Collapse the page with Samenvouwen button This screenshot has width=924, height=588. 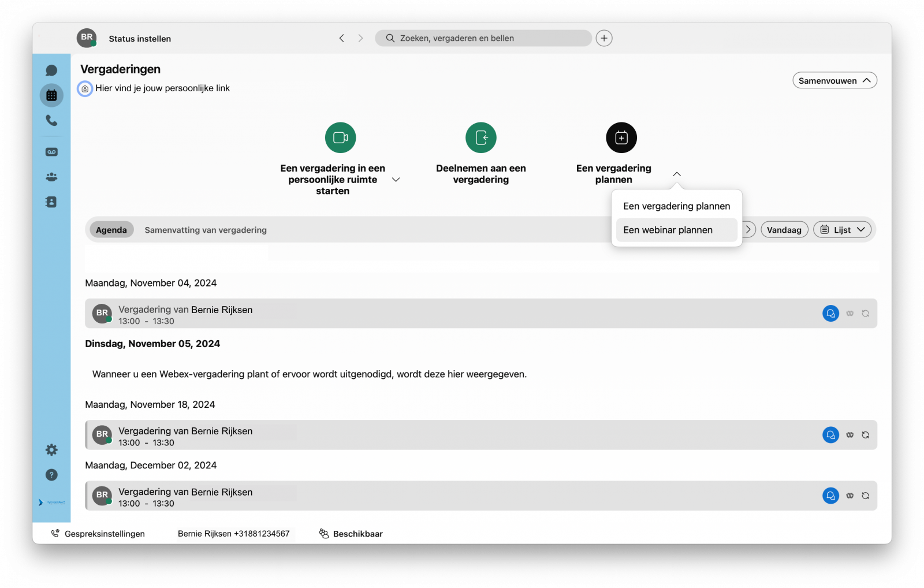(834, 80)
